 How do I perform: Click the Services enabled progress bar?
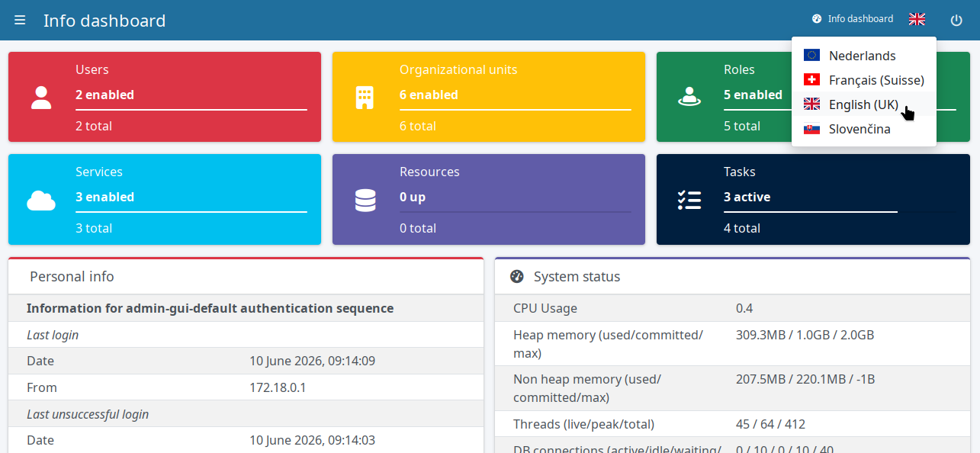(191, 212)
